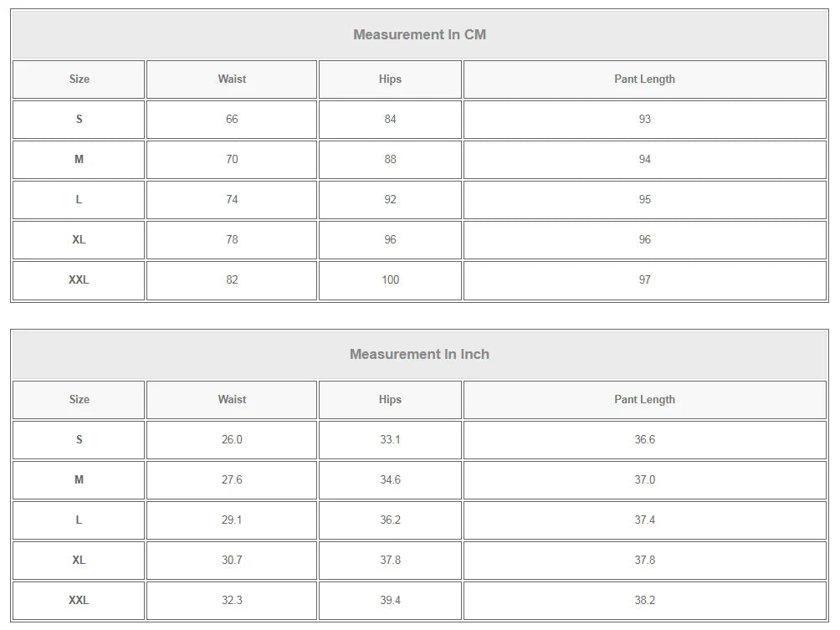The image size is (840, 630).
Task: Click the 'Measurement In Inch' table header
Action: pyautogui.click(x=419, y=354)
